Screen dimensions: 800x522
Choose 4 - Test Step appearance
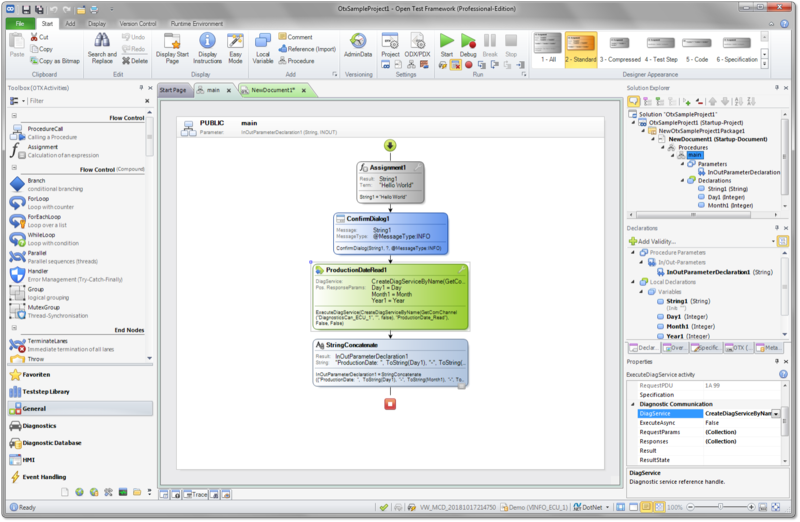[x=661, y=48]
